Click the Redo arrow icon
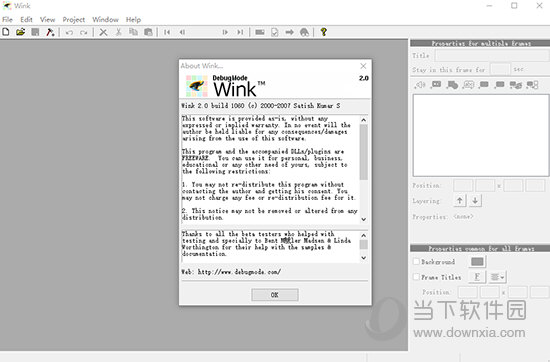The image size is (550, 362). 83,32
